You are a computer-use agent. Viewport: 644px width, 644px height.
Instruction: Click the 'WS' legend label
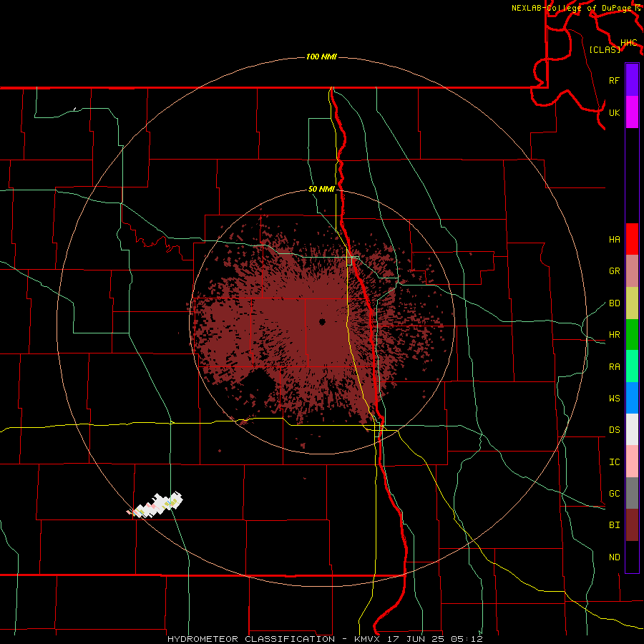[614, 398]
